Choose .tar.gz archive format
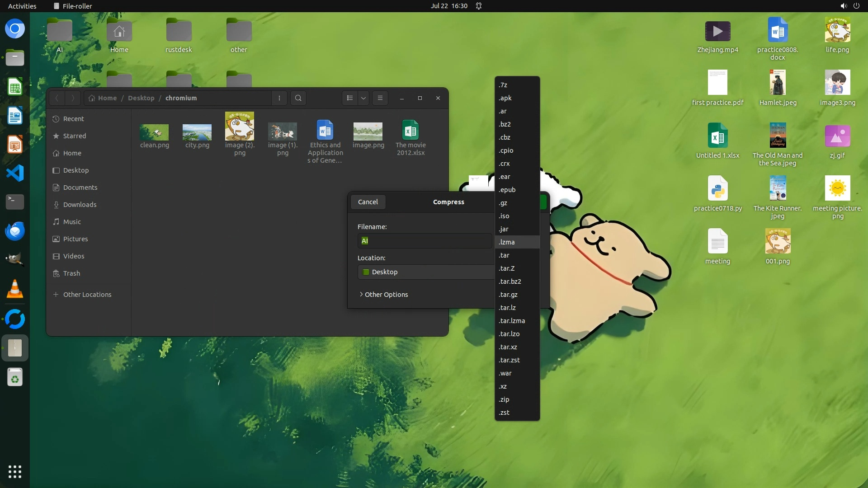 pos(508,295)
